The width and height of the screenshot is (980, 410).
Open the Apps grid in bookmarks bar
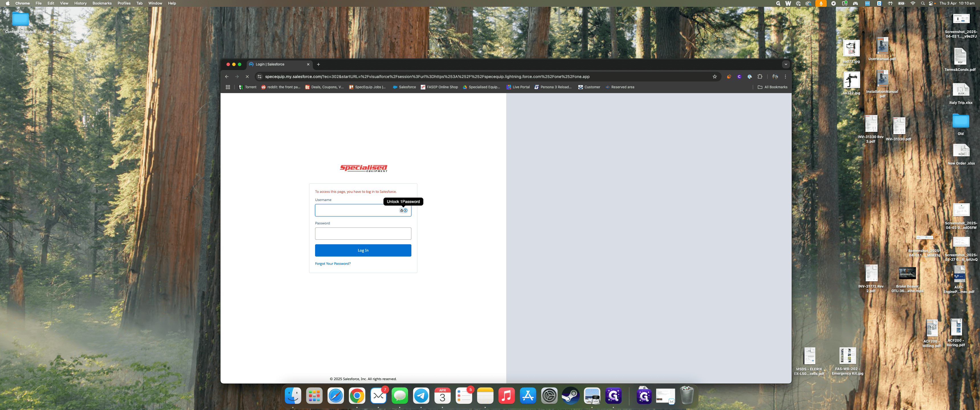click(x=228, y=87)
